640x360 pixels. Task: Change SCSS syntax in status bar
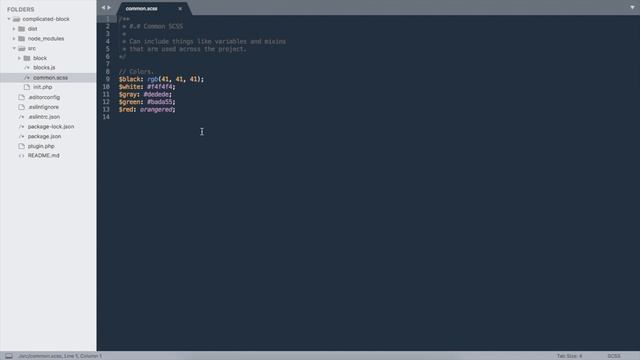[x=614, y=356]
